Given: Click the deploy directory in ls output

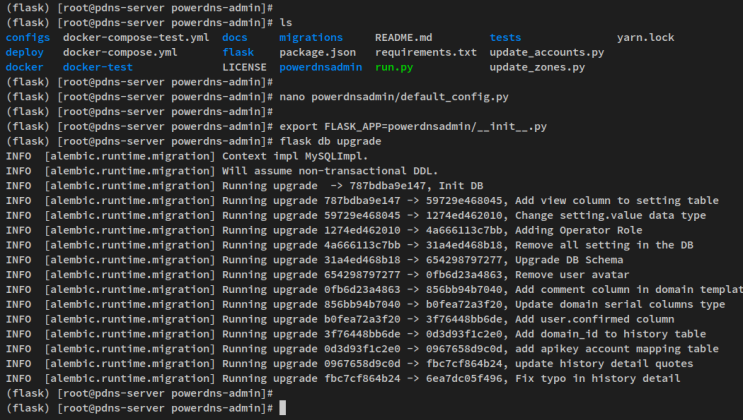Looking at the screenshot, I should [x=24, y=52].
